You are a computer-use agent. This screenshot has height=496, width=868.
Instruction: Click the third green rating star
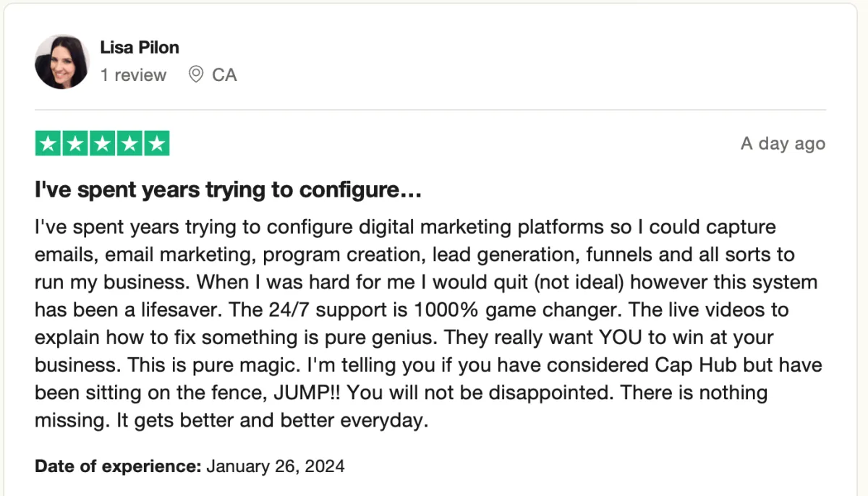click(x=102, y=144)
